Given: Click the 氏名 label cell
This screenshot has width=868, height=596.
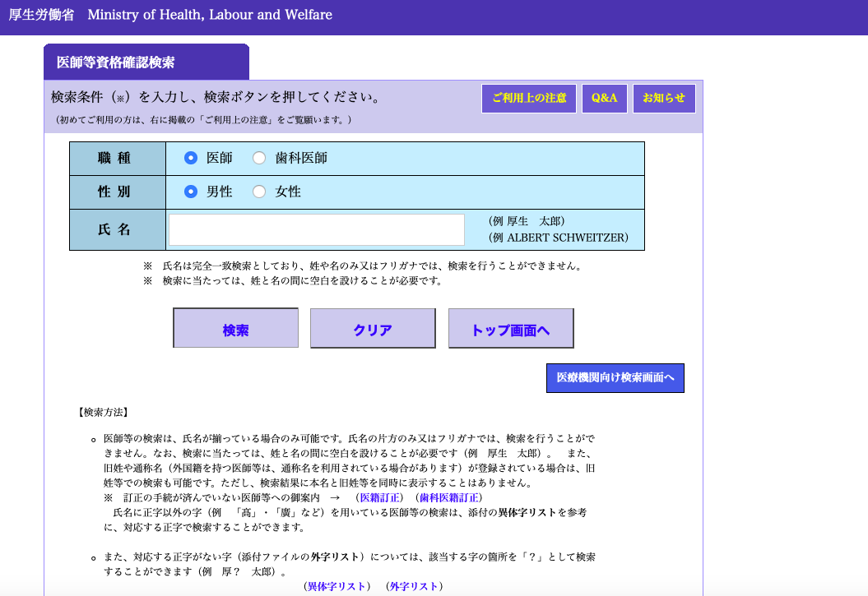Looking at the screenshot, I should click(x=118, y=229).
